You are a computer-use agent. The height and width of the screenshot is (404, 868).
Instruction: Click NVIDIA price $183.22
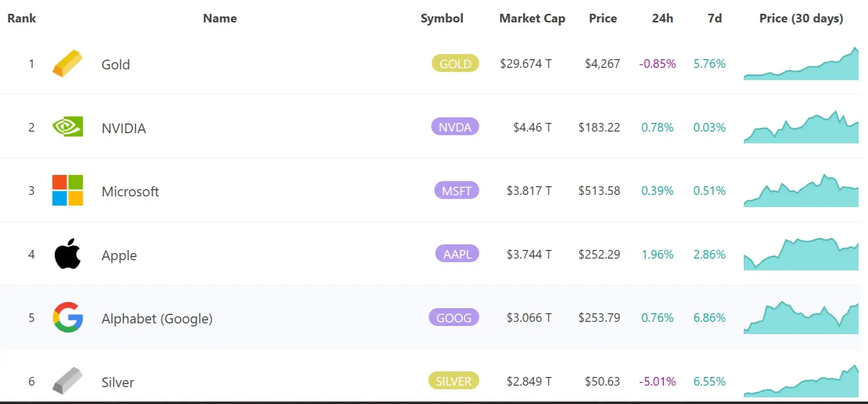click(x=599, y=128)
